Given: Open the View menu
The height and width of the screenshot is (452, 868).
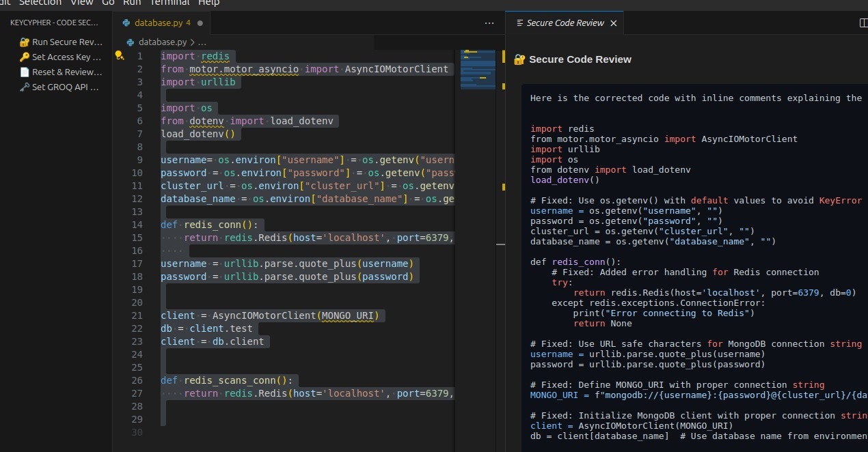Looking at the screenshot, I should (82, 3).
